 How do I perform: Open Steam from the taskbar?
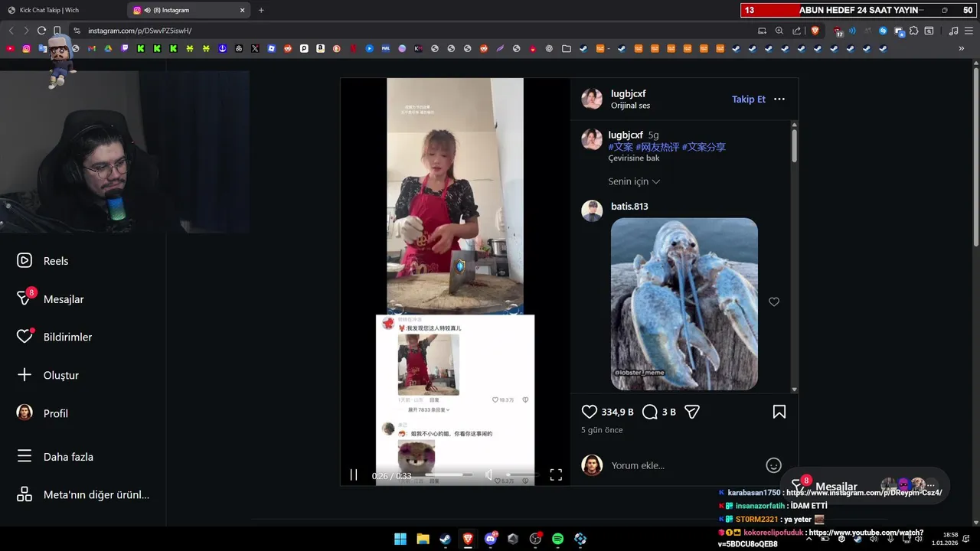[445, 539]
